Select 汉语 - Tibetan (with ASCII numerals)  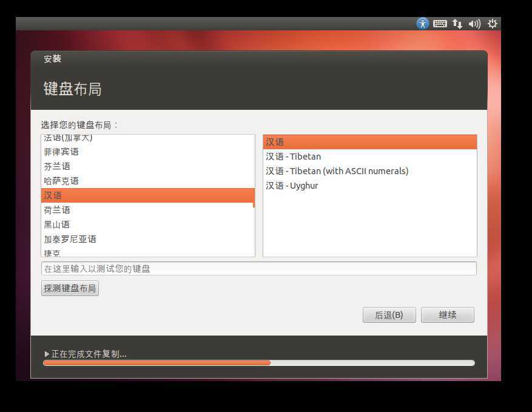[x=337, y=171]
